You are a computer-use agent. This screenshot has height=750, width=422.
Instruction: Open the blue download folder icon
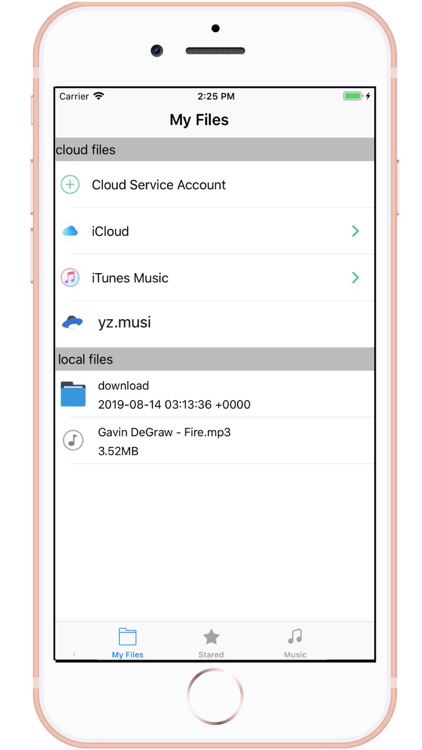click(73, 394)
